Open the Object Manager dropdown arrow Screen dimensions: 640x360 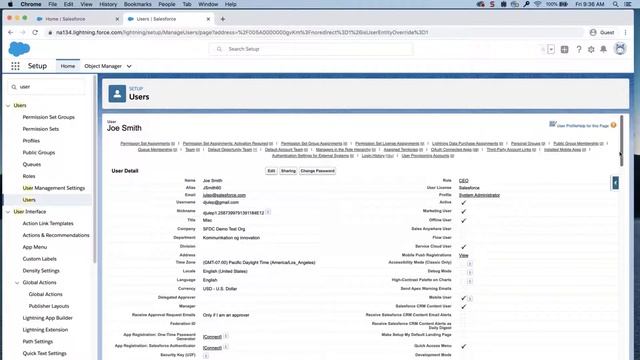coord(129,66)
